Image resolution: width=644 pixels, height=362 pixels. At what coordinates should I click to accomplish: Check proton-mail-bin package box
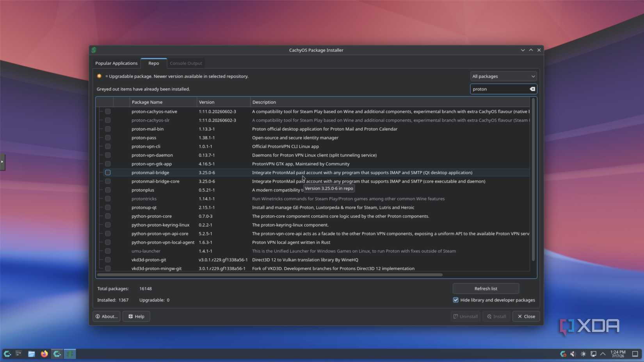click(108, 129)
